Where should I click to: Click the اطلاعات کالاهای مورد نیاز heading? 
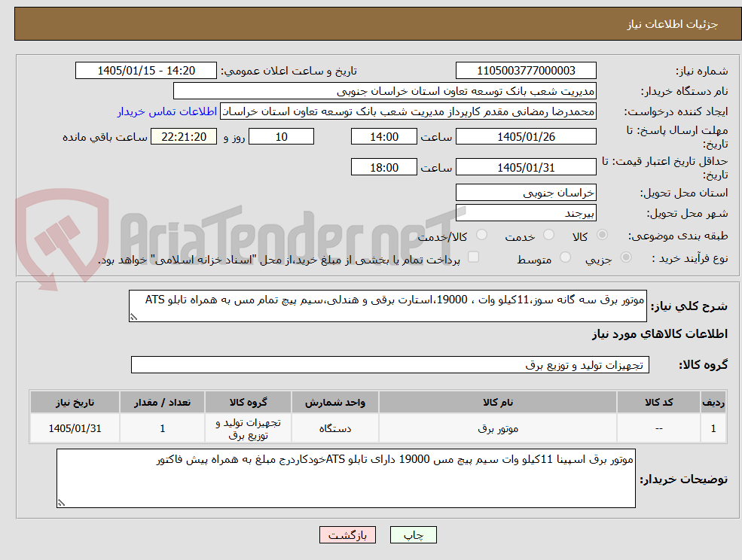660,334
